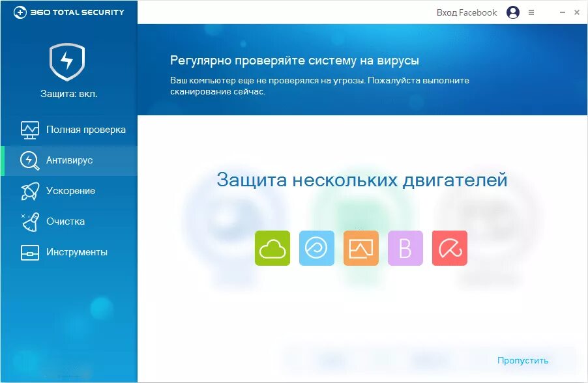
Task: Sign in via Вход Facebook
Action: point(465,12)
